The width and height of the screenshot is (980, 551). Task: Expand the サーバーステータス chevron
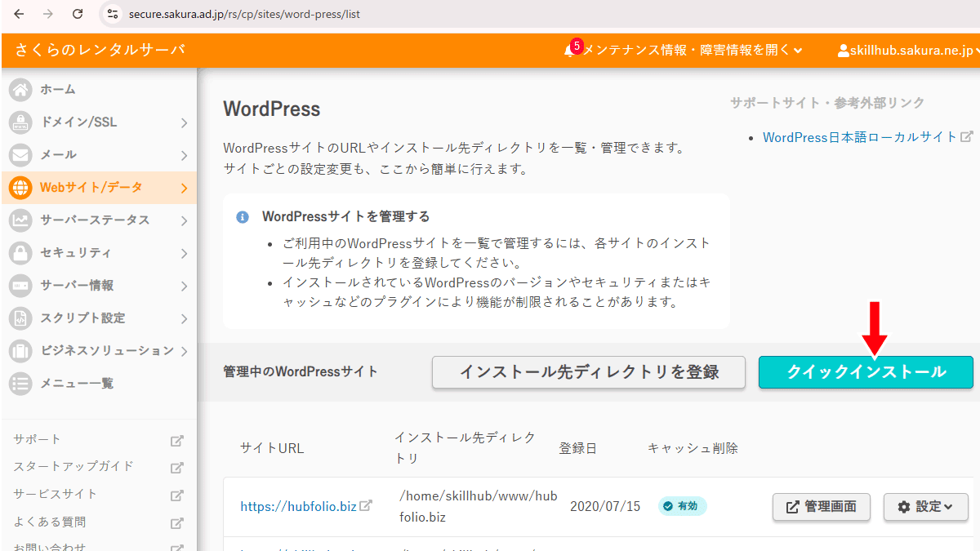184,221
